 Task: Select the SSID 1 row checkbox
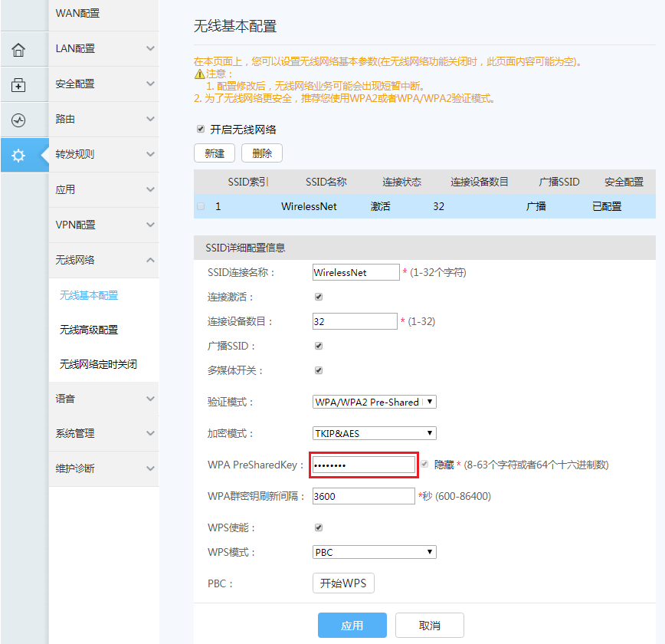[x=201, y=206]
